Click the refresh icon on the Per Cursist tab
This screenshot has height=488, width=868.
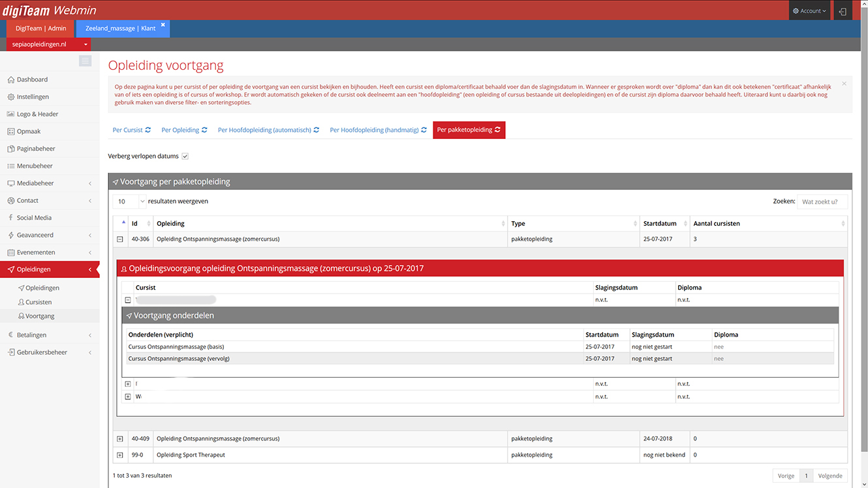tap(148, 130)
